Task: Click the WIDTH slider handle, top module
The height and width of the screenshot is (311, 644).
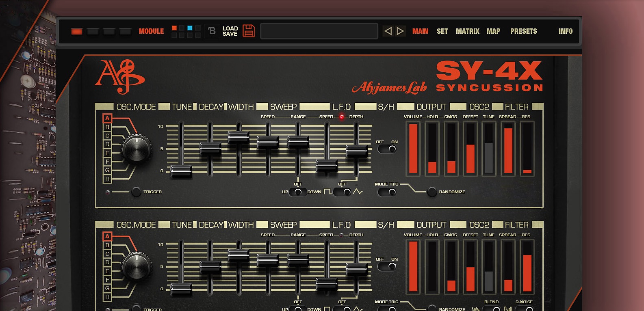Action: tap(239, 137)
